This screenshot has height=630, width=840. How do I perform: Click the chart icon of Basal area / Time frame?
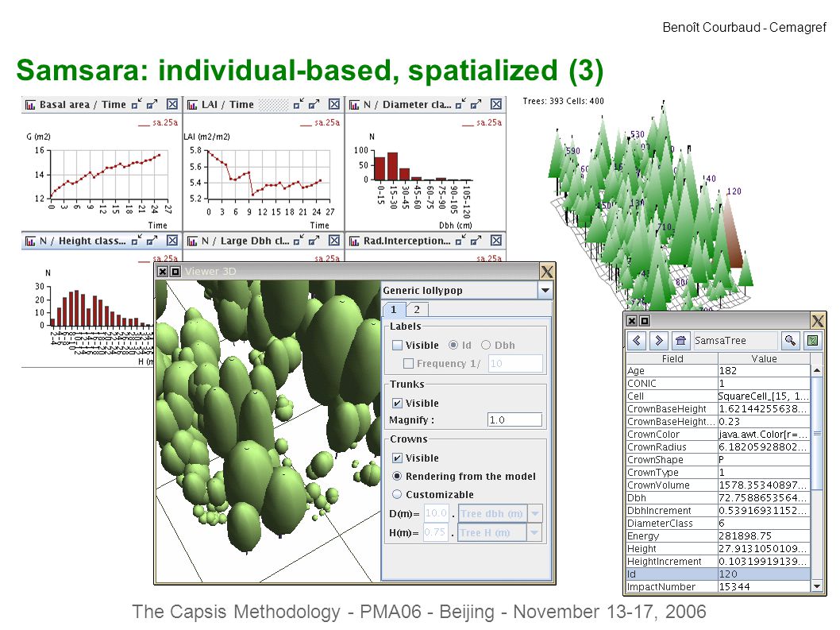pos(30,105)
